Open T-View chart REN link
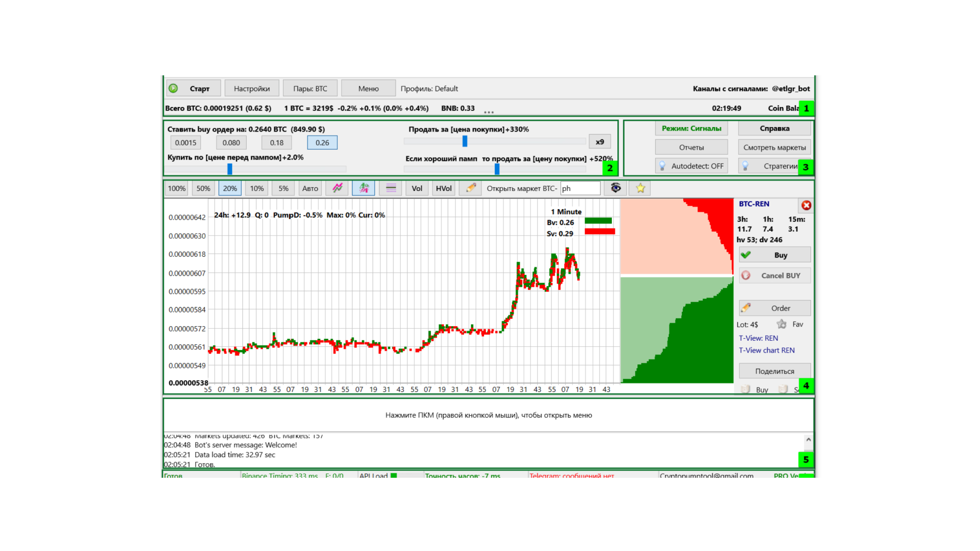 766,350
